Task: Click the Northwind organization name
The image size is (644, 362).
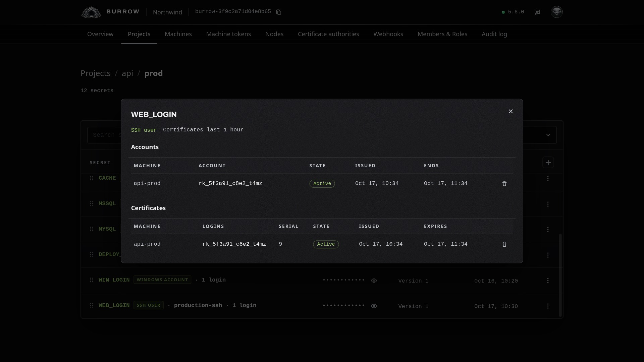Action: pyautogui.click(x=167, y=12)
